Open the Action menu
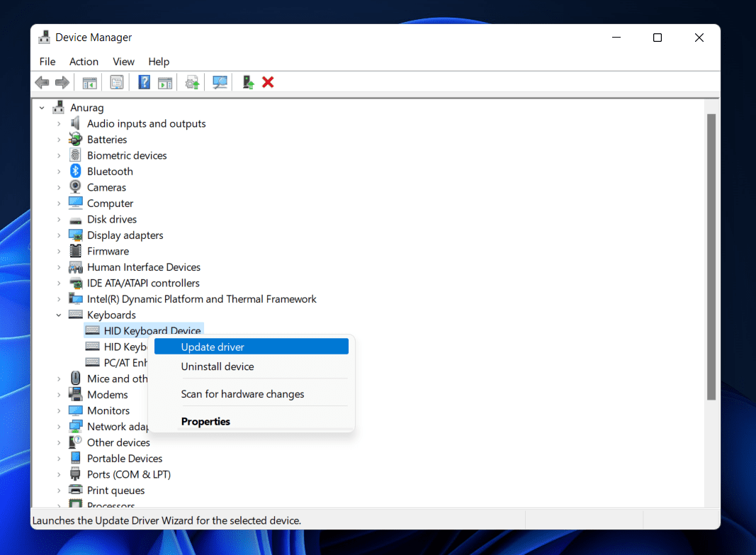The image size is (756, 555). tap(84, 62)
